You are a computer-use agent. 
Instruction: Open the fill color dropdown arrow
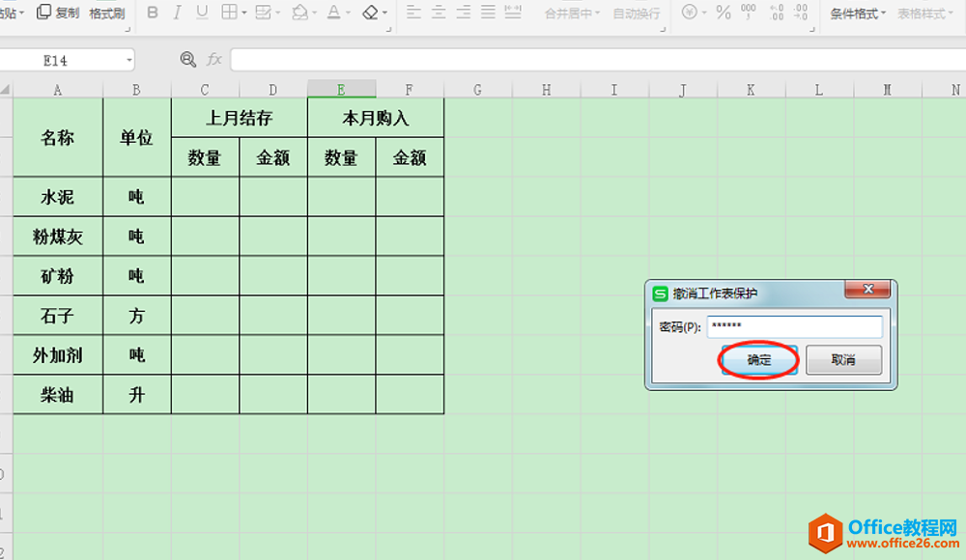314,13
